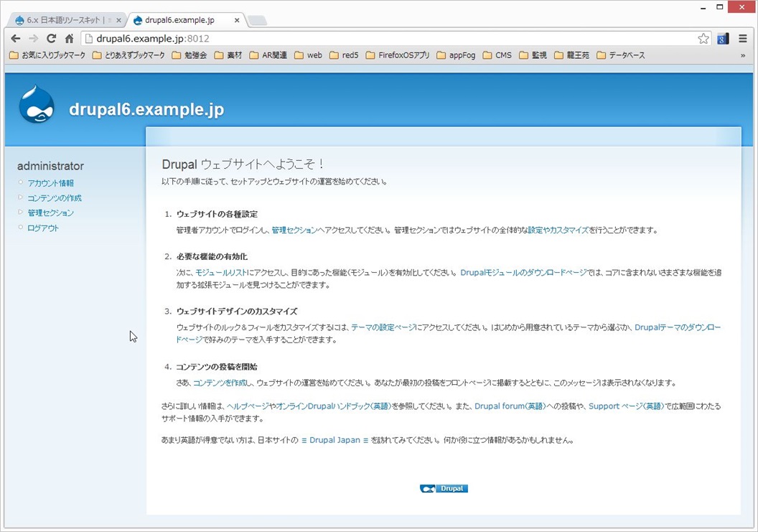The width and height of the screenshot is (758, 532).
Task: Click ウェブサイトデザインのカスタマイズ step heading
Action: coord(237,312)
